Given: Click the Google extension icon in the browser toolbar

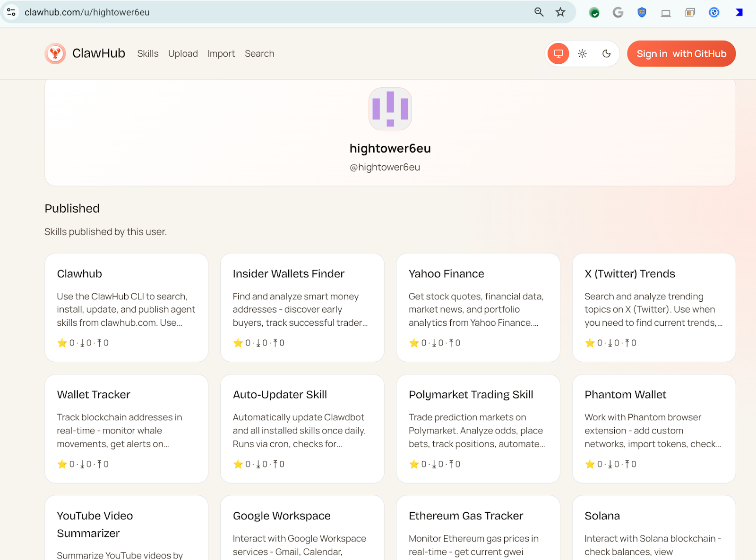Looking at the screenshot, I should pyautogui.click(x=618, y=12).
